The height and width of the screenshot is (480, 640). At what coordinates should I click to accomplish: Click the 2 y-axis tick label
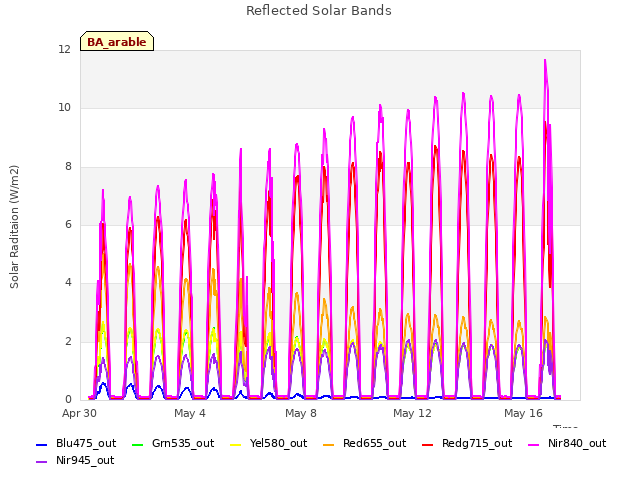click(x=68, y=341)
